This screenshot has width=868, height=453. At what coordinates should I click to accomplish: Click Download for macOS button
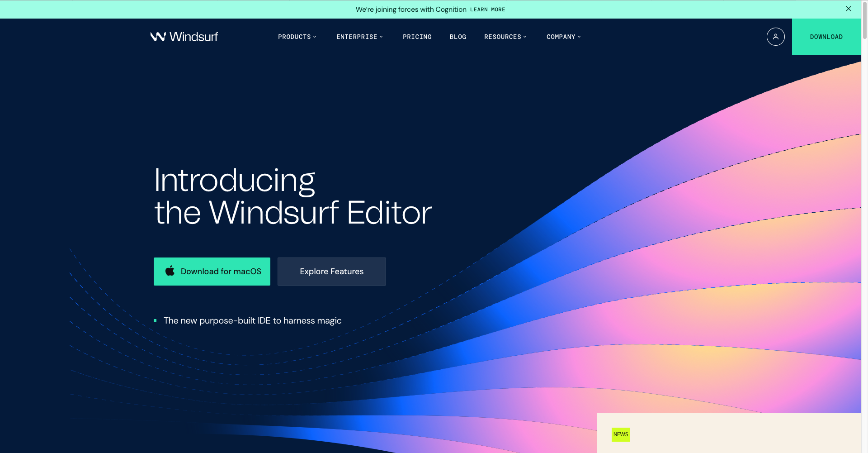click(x=212, y=272)
